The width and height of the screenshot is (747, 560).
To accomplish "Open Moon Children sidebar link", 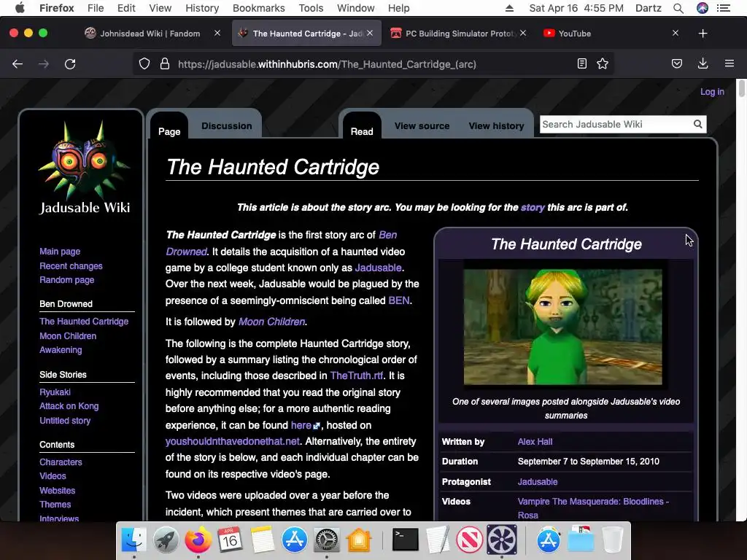I will point(68,335).
